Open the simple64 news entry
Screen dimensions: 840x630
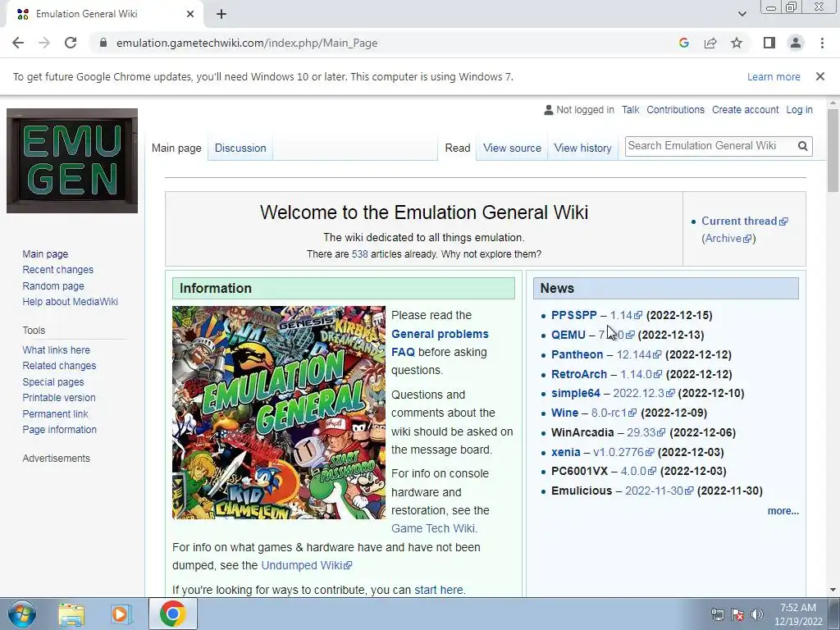(x=575, y=393)
